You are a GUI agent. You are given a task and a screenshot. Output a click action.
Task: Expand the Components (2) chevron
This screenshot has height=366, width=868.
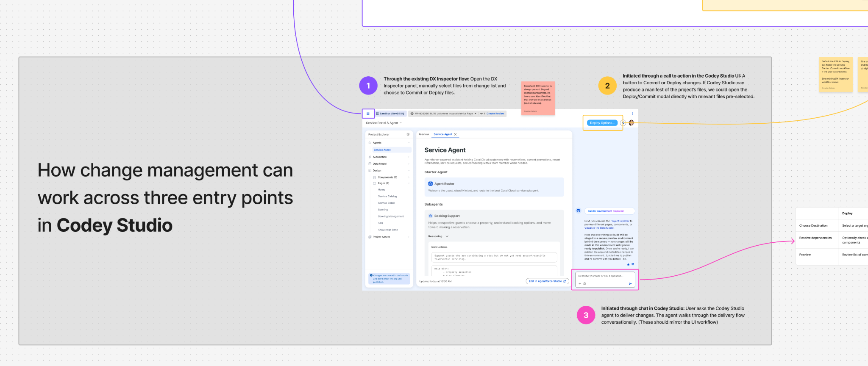click(409, 177)
